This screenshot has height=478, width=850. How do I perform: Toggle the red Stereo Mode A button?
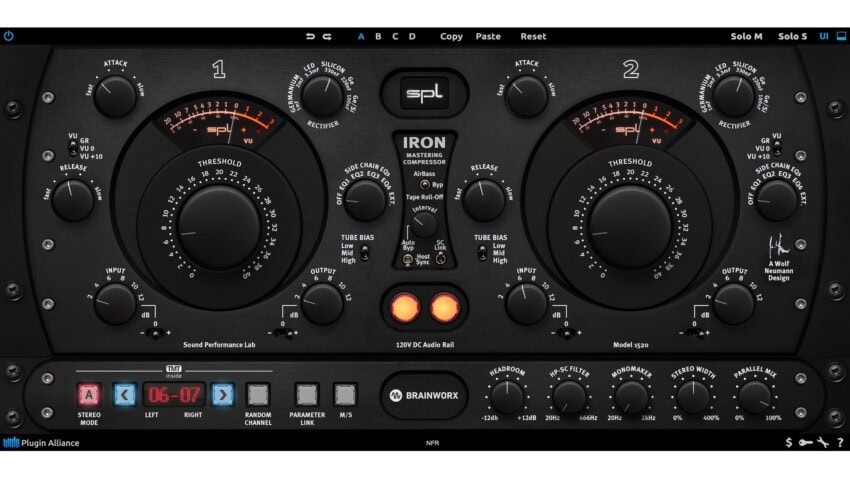pos(89,395)
